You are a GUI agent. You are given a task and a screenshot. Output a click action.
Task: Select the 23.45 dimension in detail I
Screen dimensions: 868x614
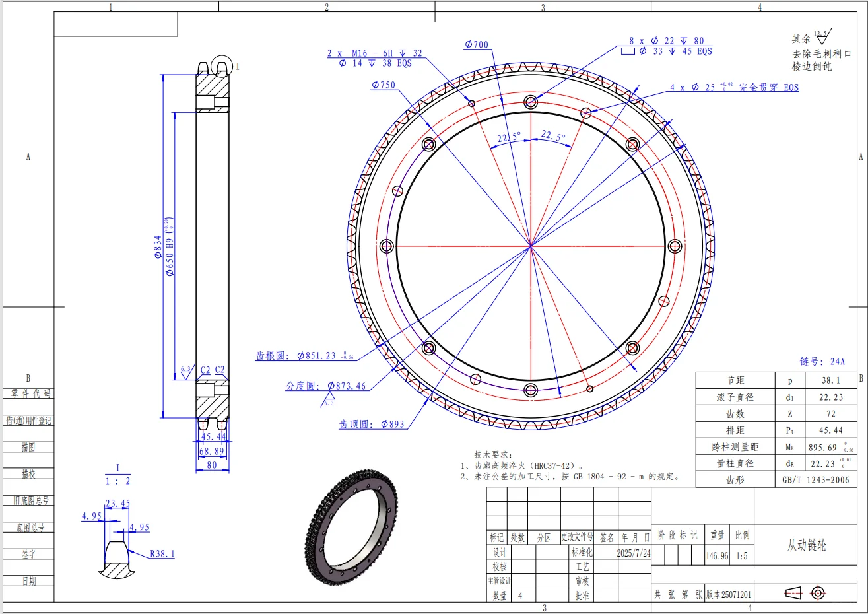point(117,504)
